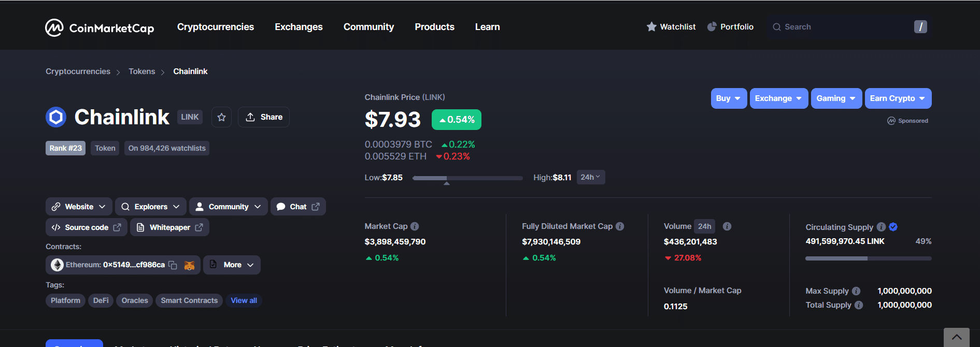Show Max Supply info icon

pos(856,291)
